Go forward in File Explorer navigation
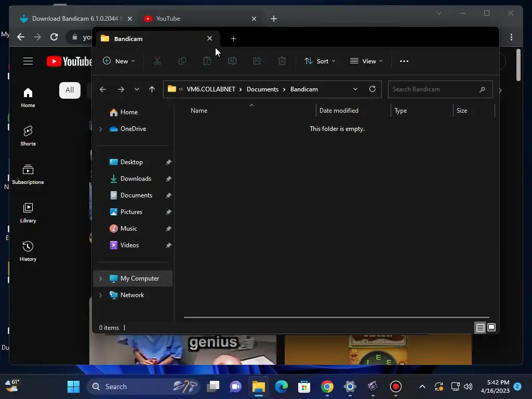The height and width of the screenshot is (399, 532). 121,89
